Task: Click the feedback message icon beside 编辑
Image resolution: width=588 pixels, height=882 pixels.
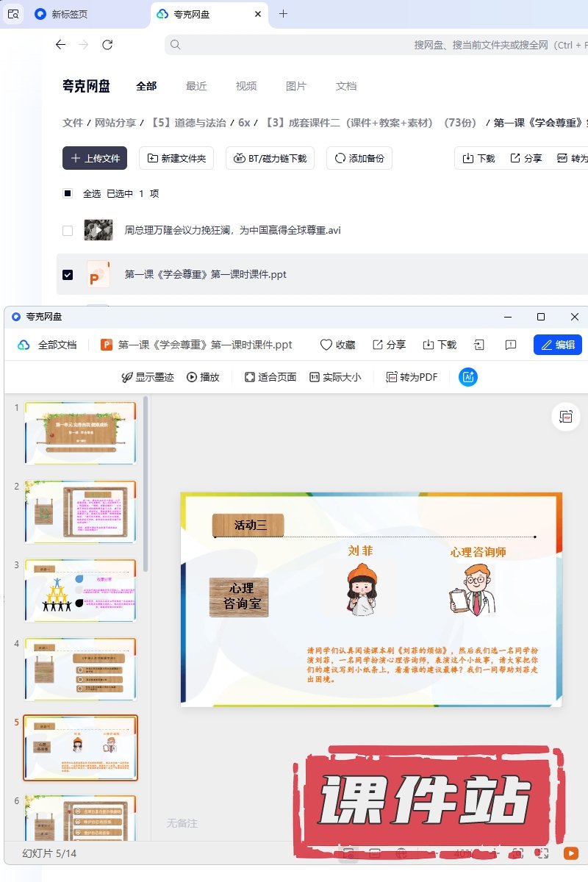Action: [511, 345]
